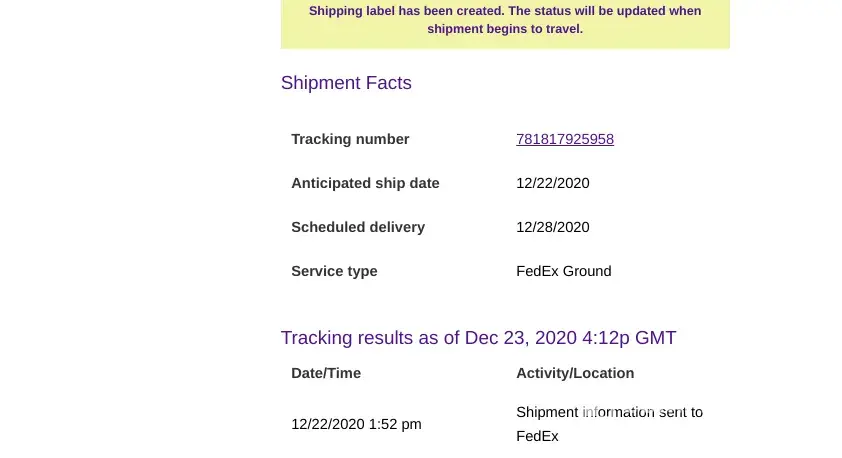Open tracking number 781817925958 link
The image size is (842, 458).
click(x=565, y=139)
